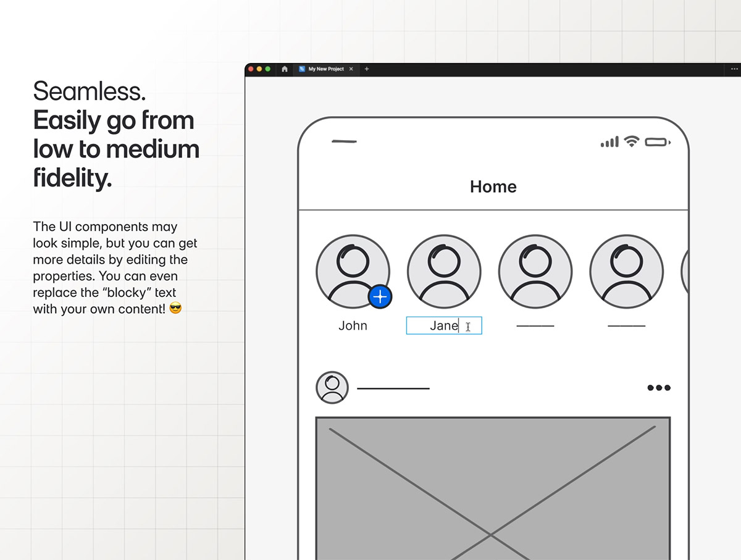The height and width of the screenshot is (560, 741).
Task: Select the Wi-Fi icon in phone status bar
Action: [x=631, y=141]
